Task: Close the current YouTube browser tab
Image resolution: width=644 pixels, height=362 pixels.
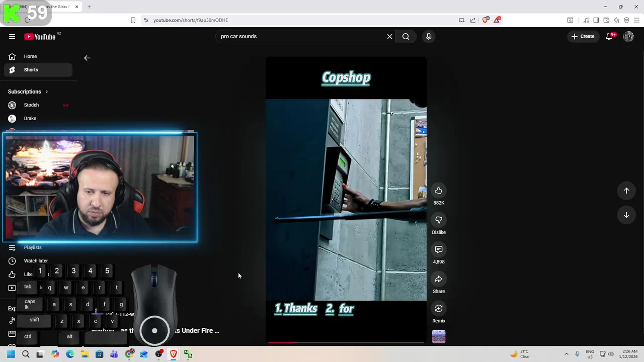Action: 77,7
